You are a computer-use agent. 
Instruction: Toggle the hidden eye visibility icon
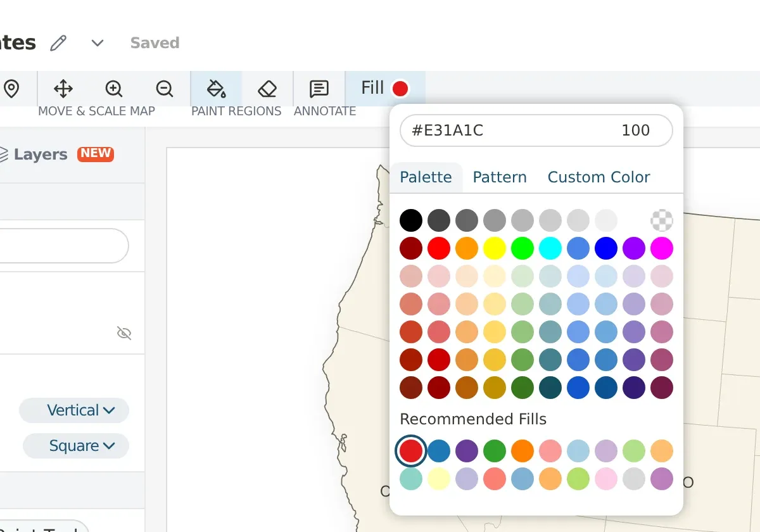pos(124,333)
